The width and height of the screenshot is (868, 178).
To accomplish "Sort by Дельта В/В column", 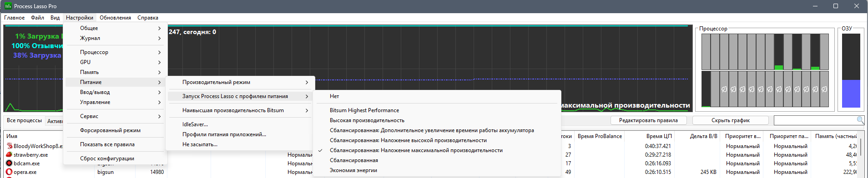I will [703, 136].
